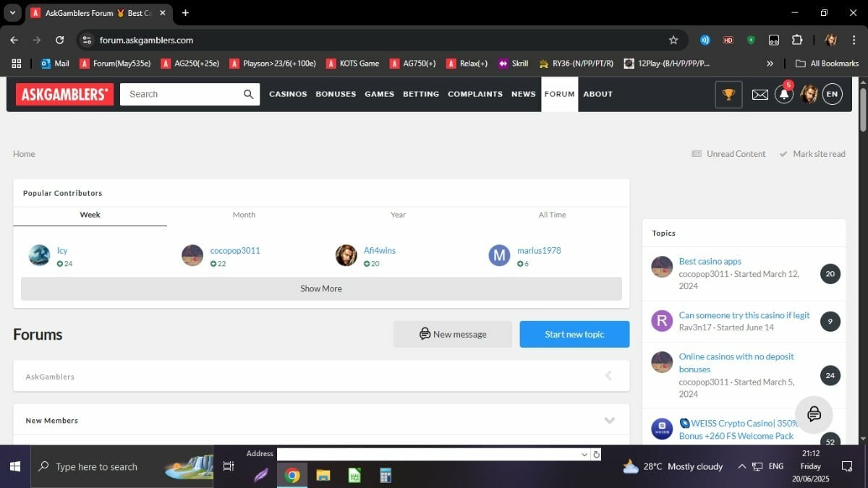View site information icon in address bar

87,40
